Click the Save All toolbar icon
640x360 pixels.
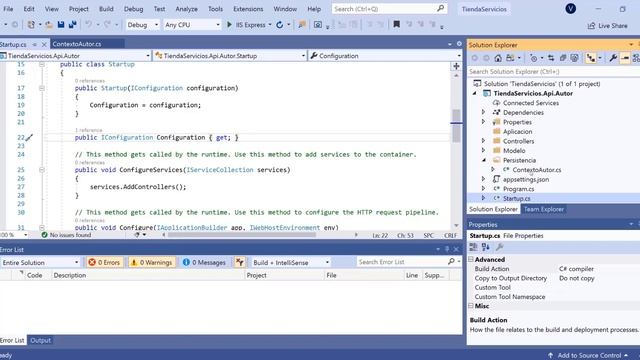(x=73, y=25)
